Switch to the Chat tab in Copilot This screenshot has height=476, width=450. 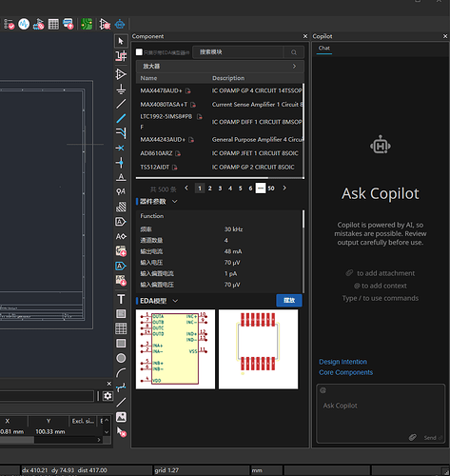pos(324,48)
